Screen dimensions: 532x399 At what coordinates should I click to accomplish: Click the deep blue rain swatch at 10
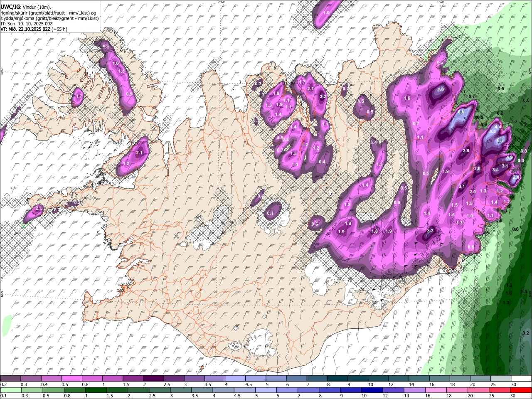pos(372,390)
